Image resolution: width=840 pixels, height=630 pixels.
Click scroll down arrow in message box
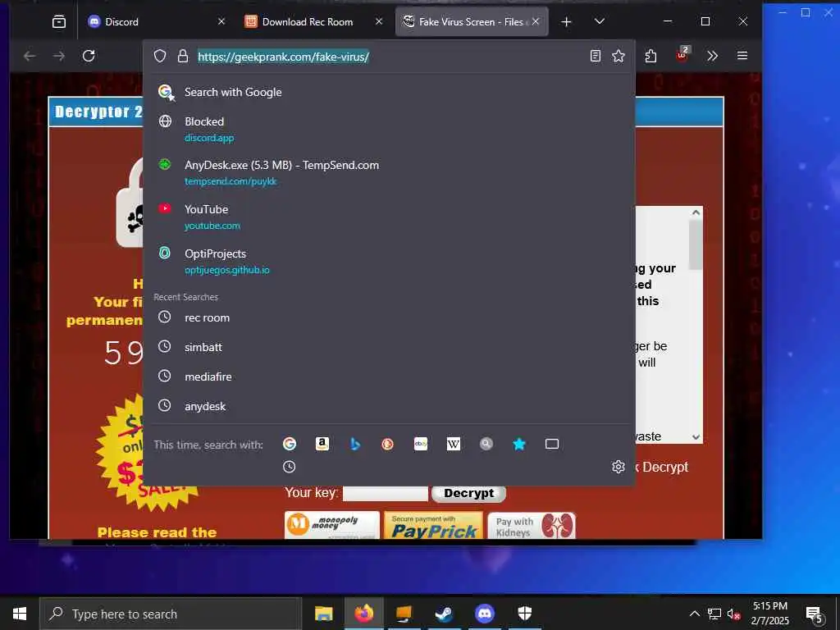coord(696,437)
